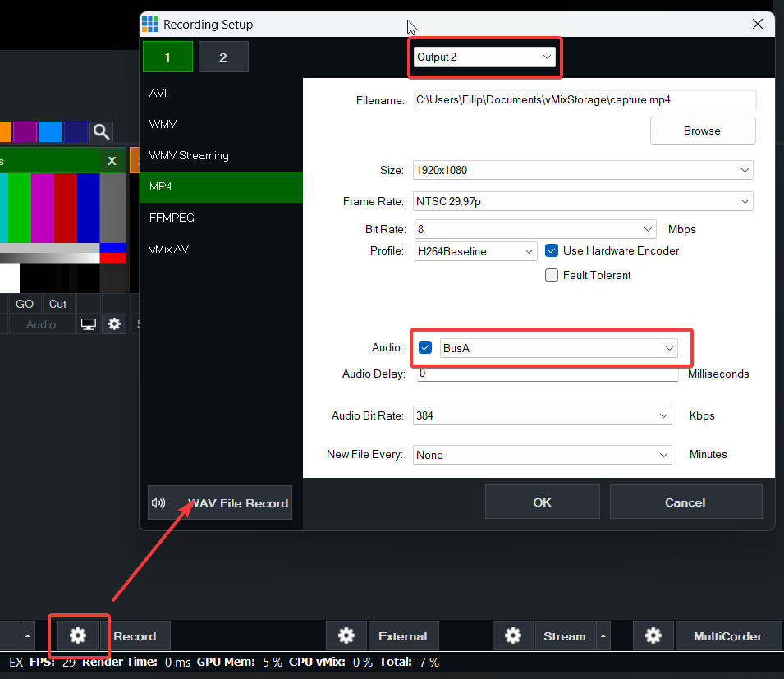The width and height of the screenshot is (784, 679).
Task: Switch to recorder tab 2
Action: click(x=223, y=57)
